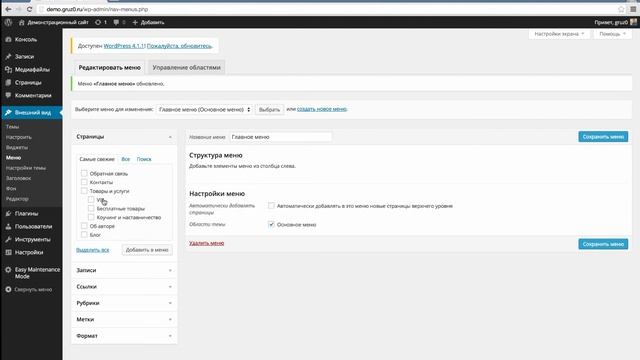
Task: Select the Редактировать меню tab
Action: point(109,67)
